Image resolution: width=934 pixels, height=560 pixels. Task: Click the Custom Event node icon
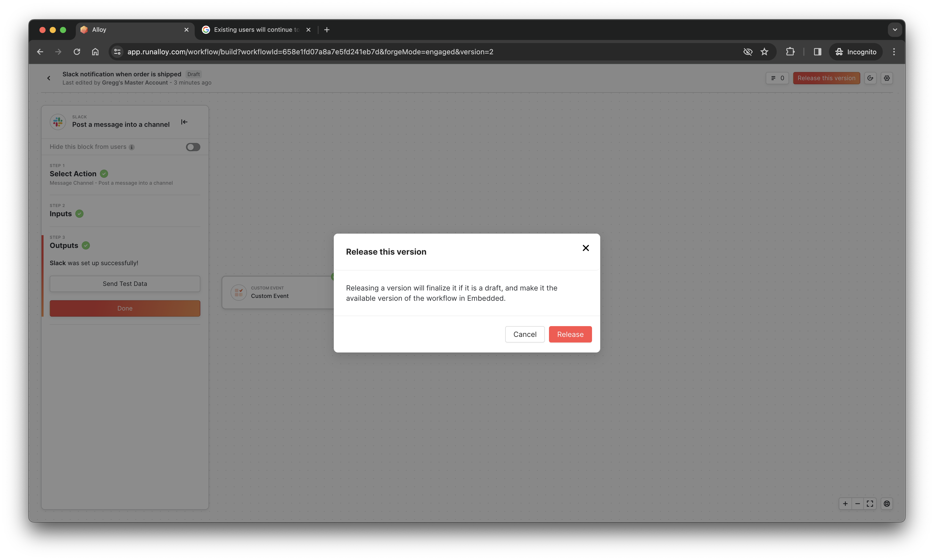pos(238,293)
